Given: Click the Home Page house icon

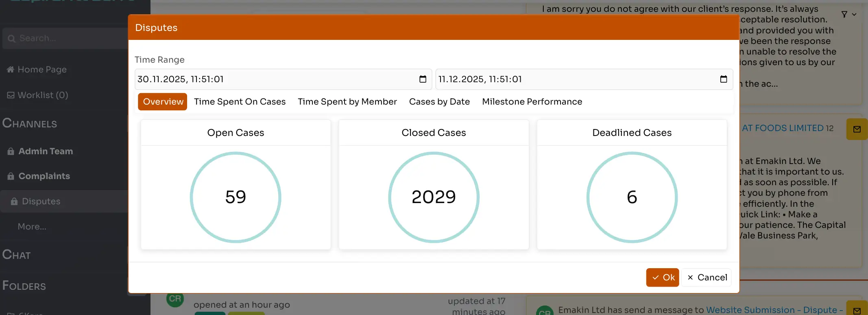Looking at the screenshot, I should coord(11,70).
